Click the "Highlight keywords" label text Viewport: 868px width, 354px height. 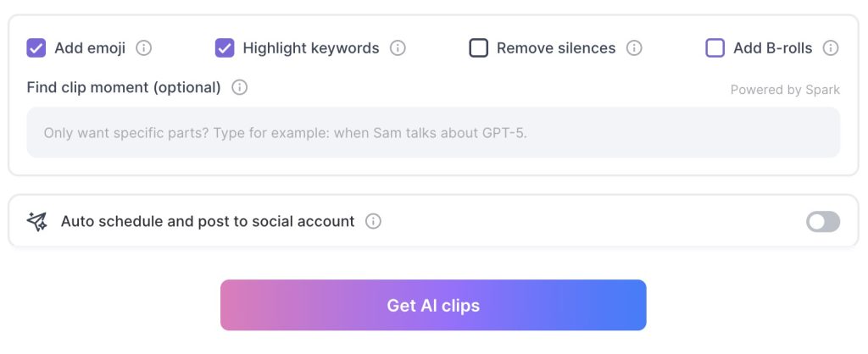311,48
